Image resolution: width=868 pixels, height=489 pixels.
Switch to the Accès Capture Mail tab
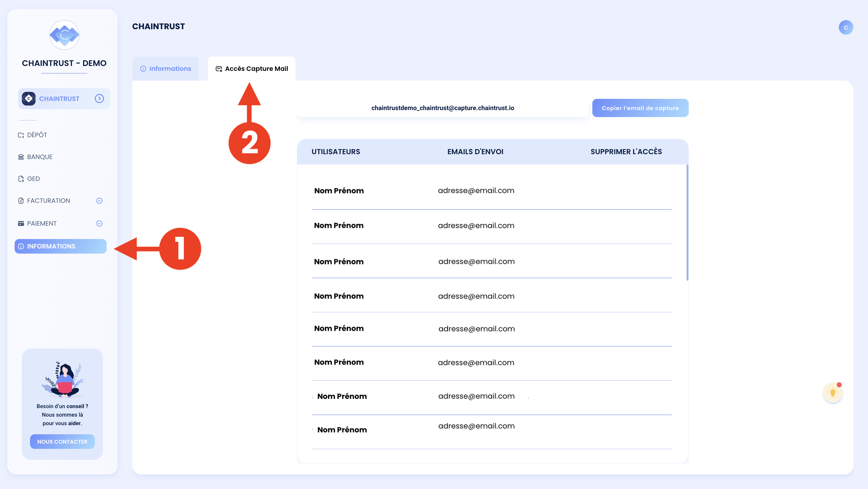coord(251,69)
